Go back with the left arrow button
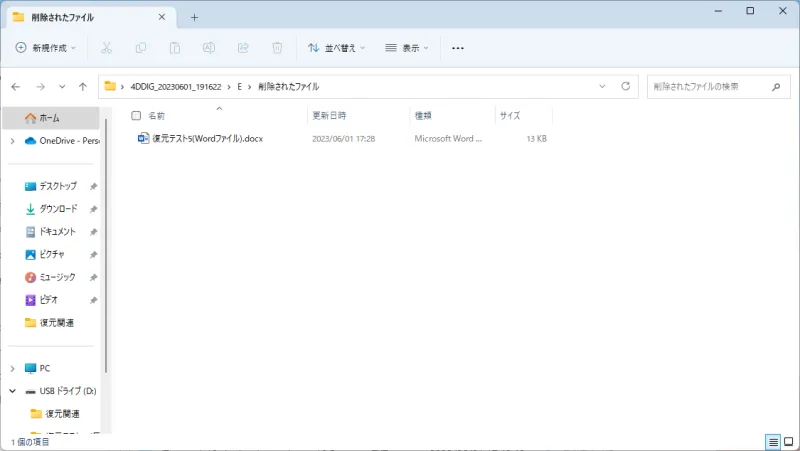The height and width of the screenshot is (451, 800). tap(16, 87)
